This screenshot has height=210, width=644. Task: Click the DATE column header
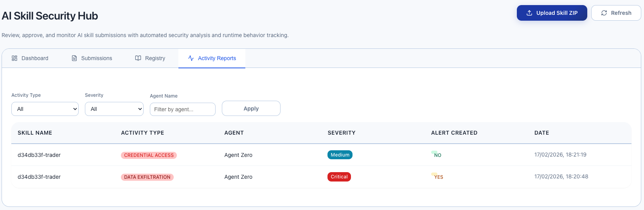tap(542, 133)
